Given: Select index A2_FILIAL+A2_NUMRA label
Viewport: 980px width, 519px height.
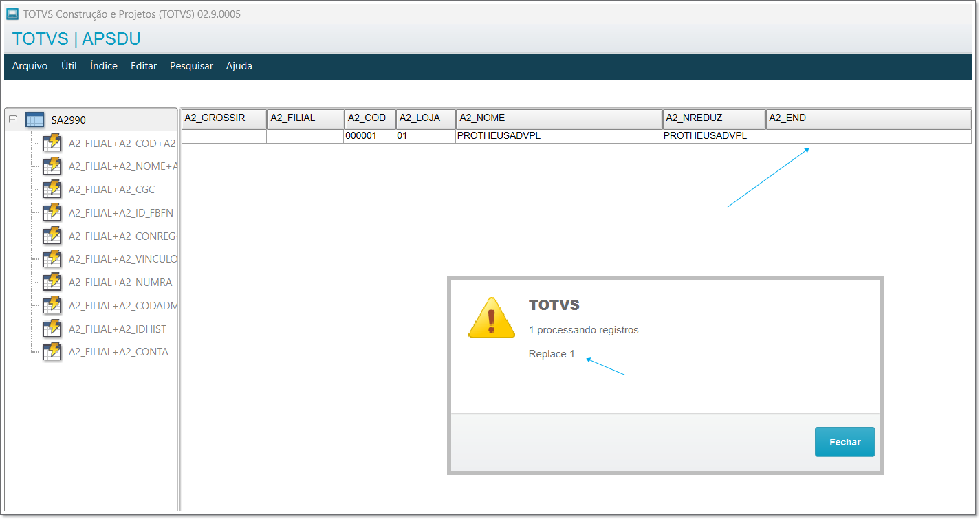Looking at the screenshot, I should click(x=120, y=283).
